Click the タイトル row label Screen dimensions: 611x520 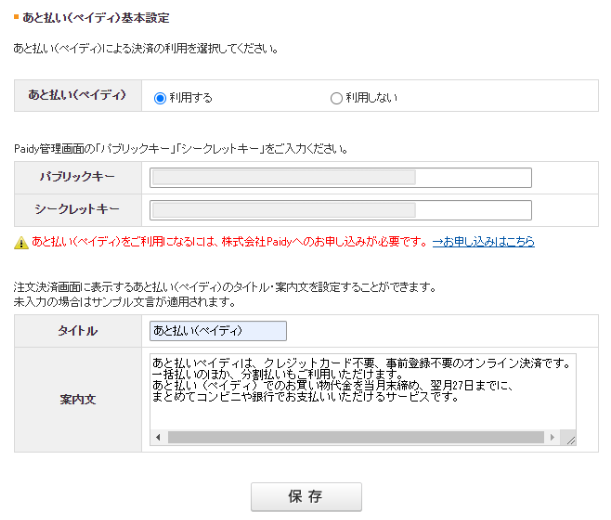coord(78,331)
